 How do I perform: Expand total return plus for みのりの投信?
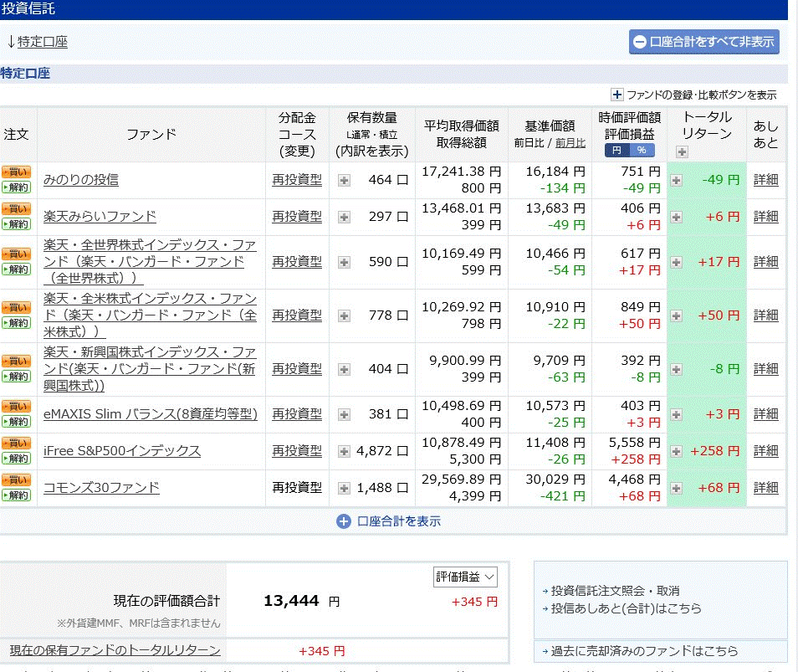click(676, 180)
